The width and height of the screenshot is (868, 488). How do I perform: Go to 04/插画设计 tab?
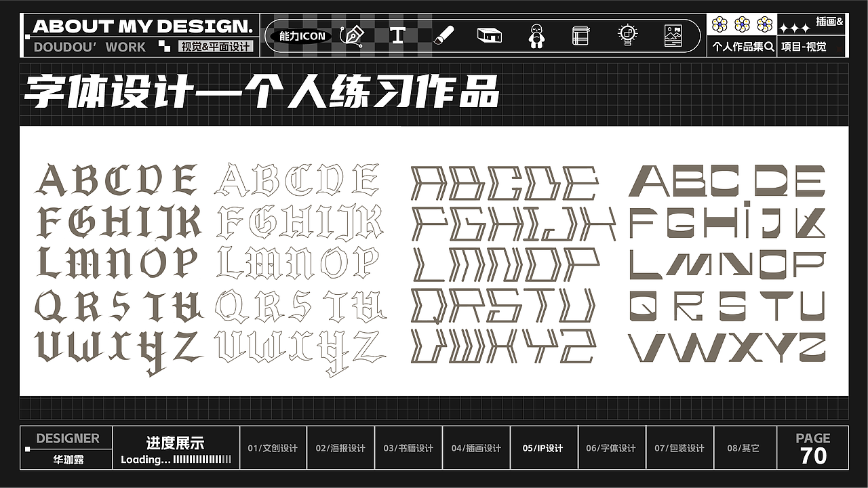click(x=476, y=448)
